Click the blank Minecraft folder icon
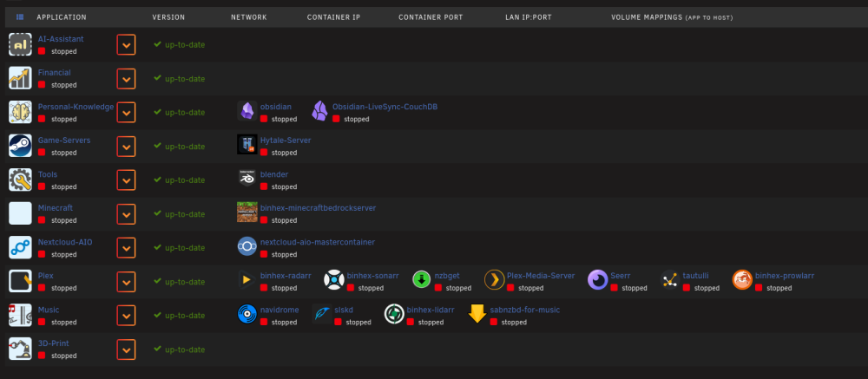 point(20,213)
